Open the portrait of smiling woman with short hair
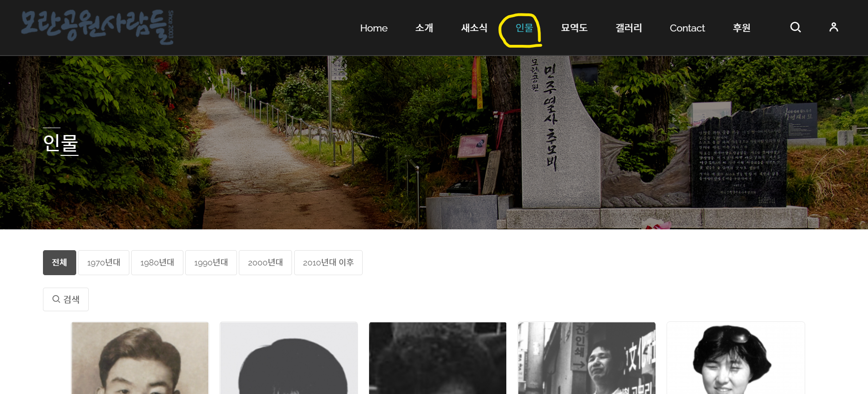 tap(736, 358)
